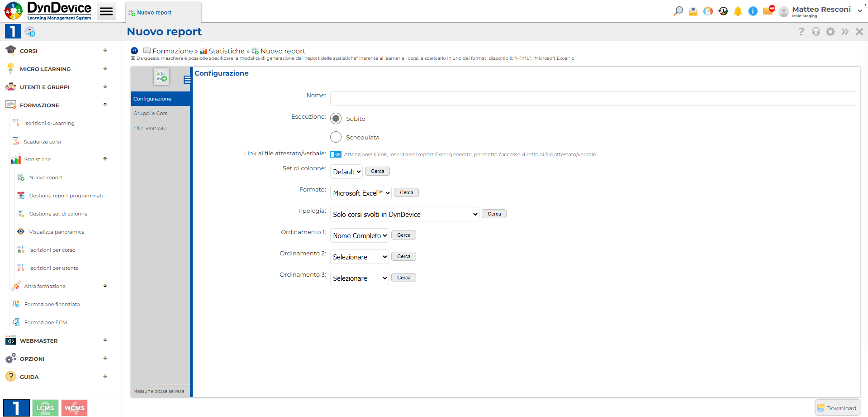Disable the Link al file attestato/verbale toggle
Screen dimensions: 868x417
point(336,154)
